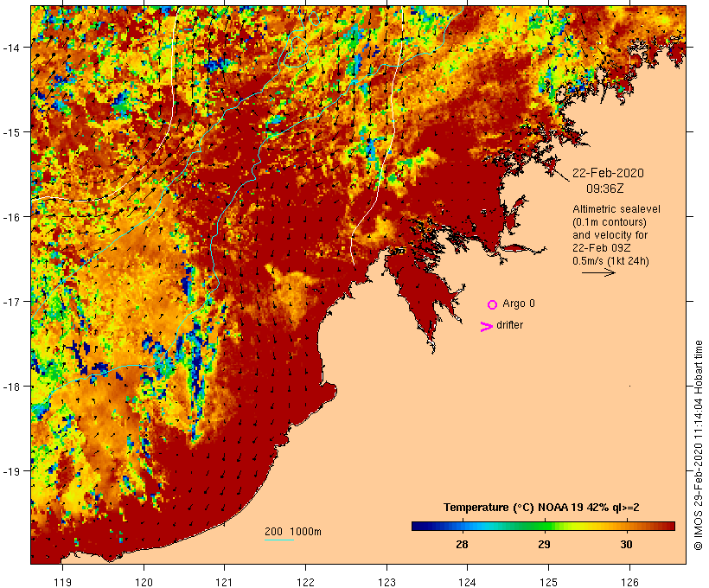Select the date text 22-Feb-2020
The height and width of the screenshot is (588, 709).
pyautogui.click(x=608, y=173)
